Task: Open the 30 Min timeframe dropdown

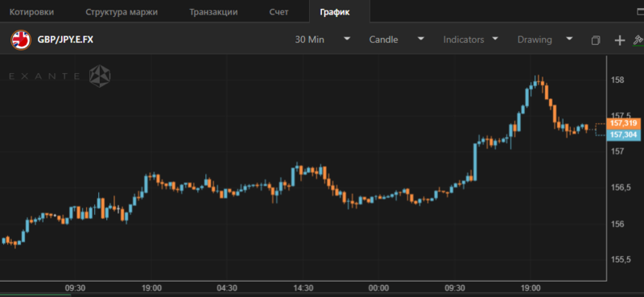Action: click(323, 40)
